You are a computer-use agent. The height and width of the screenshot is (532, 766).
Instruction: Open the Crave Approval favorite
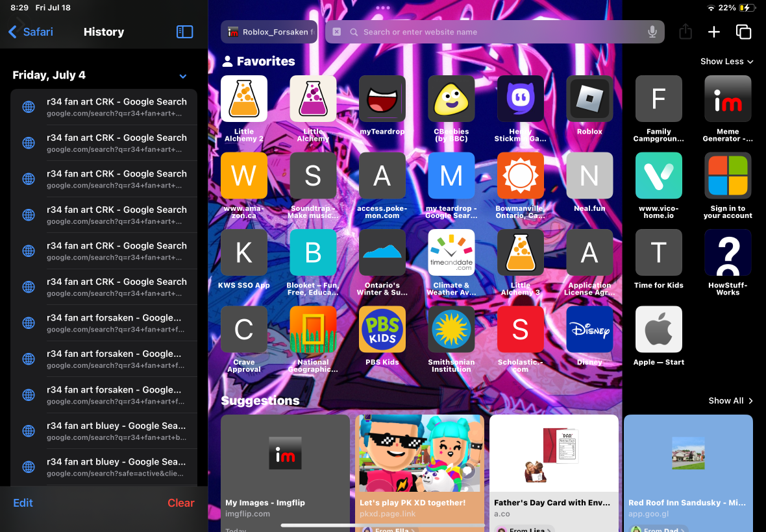click(x=244, y=330)
